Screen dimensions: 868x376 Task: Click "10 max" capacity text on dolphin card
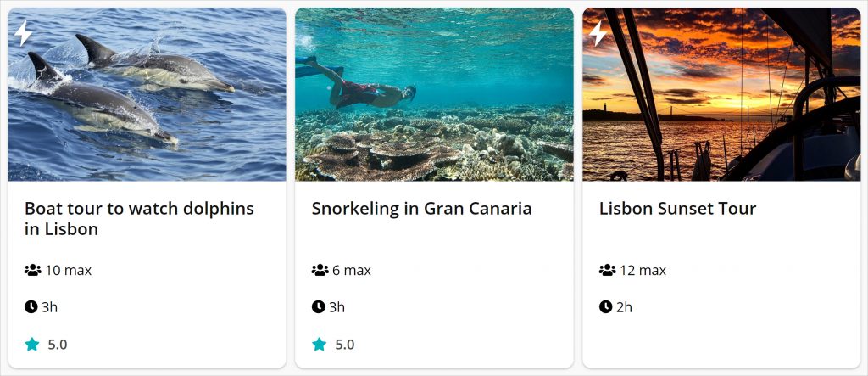click(68, 271)
